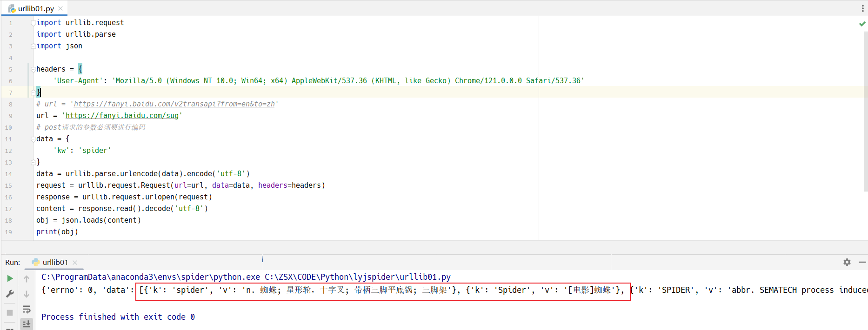Image resolution: width=868 pixels, height=330 pixels.
Task: Close the urllib01.py editor tab
Action: tap(60, 8)
